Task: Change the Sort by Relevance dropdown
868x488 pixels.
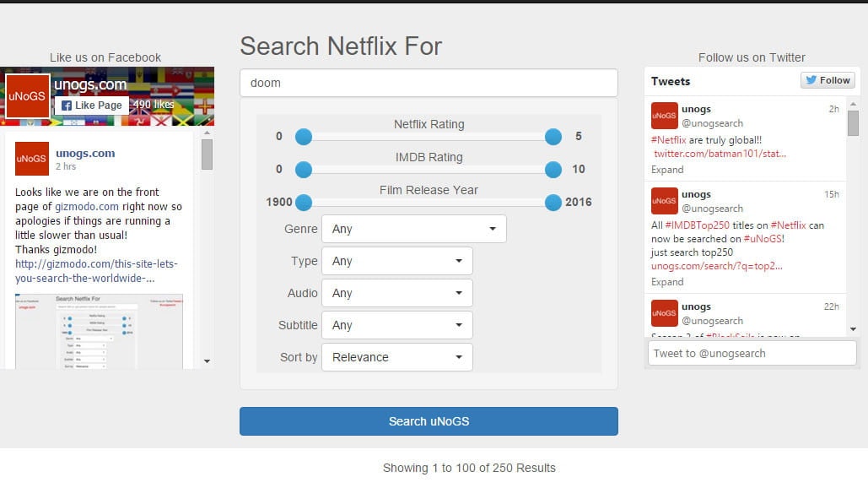Action: 396,356
